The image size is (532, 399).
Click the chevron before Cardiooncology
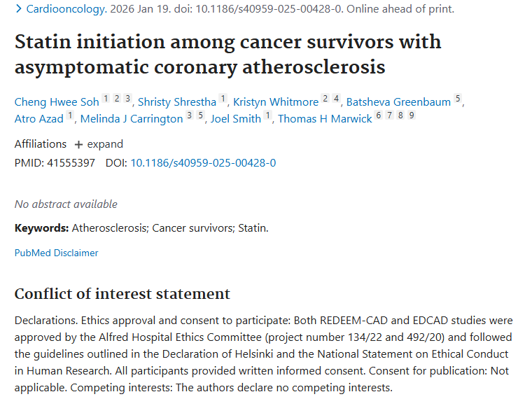tap(18, 9)
